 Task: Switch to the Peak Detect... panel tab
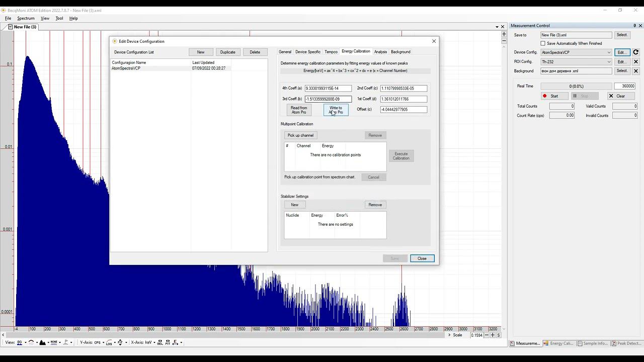[626, 343]
